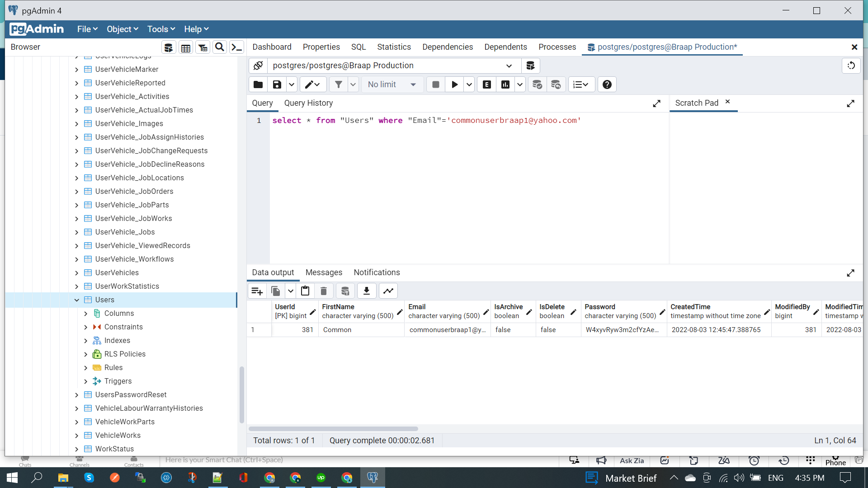Open the No limit rows dropdown
The image size is (868, 488).
(x=392, y=84)
